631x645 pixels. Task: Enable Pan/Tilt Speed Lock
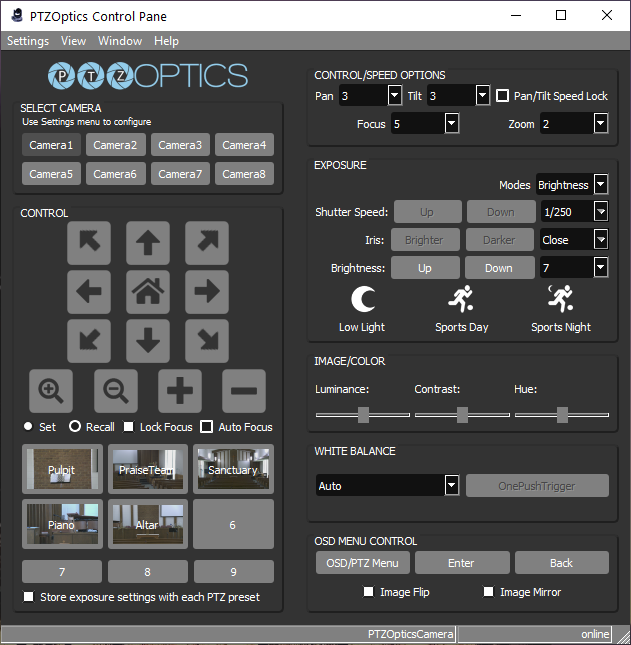click(x=502, y=95)
